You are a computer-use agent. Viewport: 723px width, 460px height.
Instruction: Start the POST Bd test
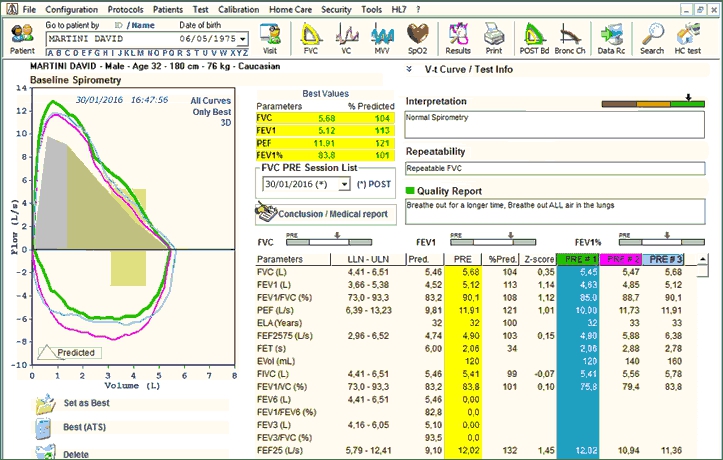(x=532, y=36)
